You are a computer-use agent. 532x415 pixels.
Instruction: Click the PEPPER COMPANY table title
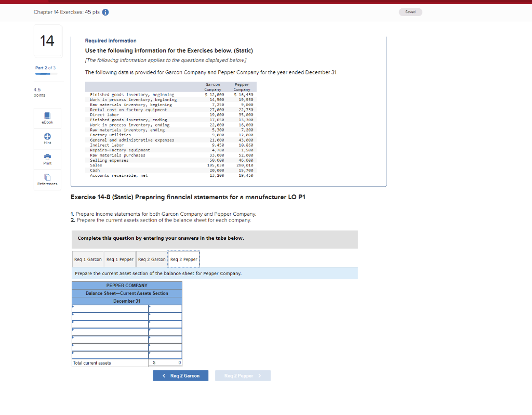(x=127, y=286)
